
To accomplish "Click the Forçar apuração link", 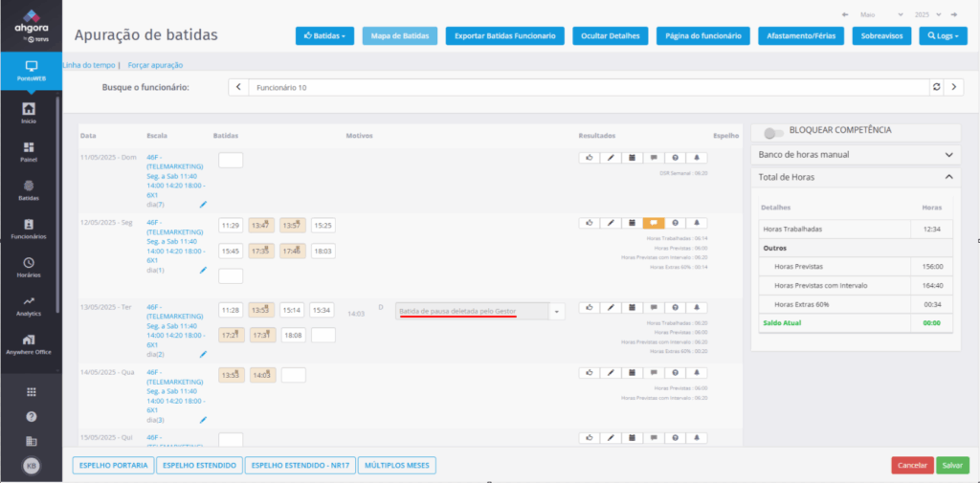I will click(x=155, y=65).
